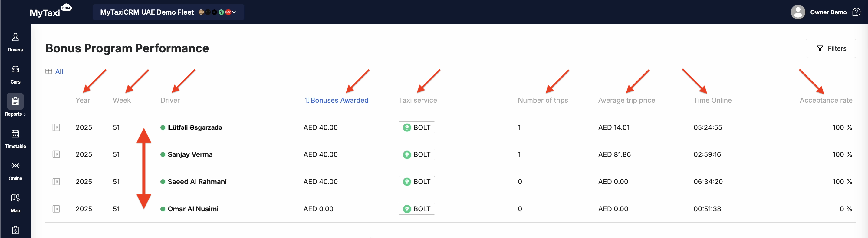868x238 pixels.
Task: Click the 06:34:20 time online value
Action: (x=708, y=182)
